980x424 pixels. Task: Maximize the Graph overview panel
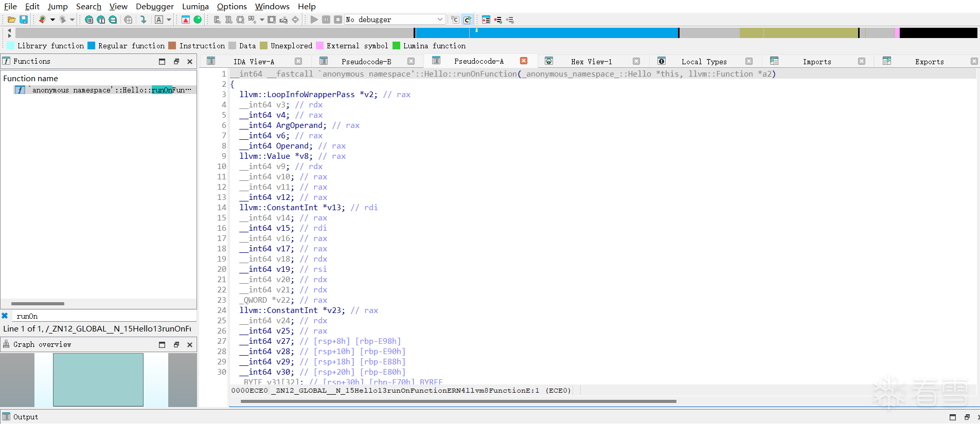[x=162, y=344]
